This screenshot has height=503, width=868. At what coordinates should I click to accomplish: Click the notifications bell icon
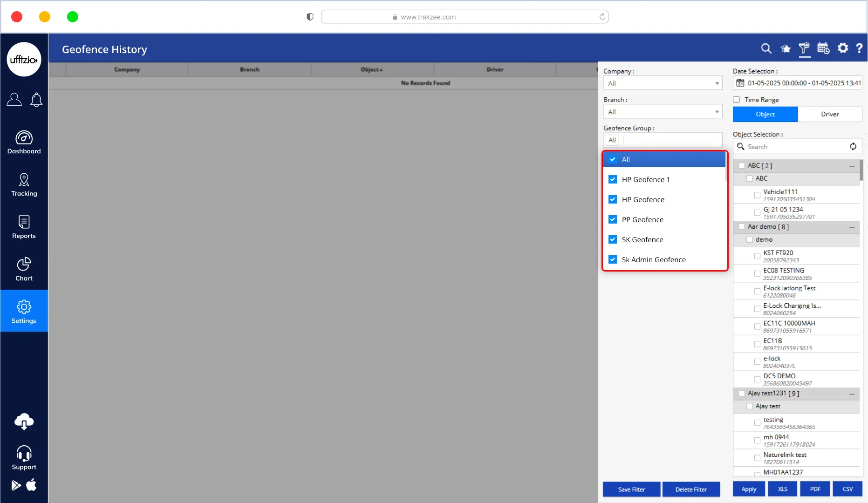pos(36,100)
